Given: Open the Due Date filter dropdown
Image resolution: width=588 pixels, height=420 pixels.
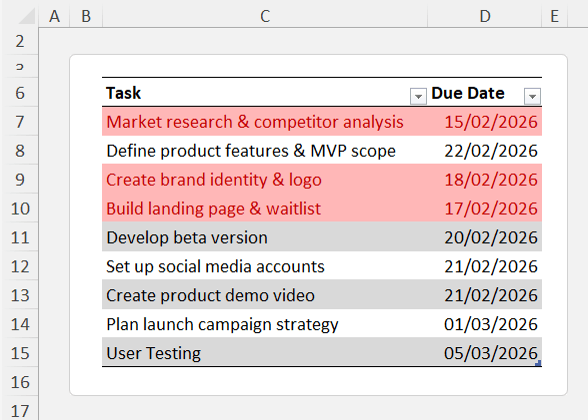Looking at the screenshot, I should (532, 96).
